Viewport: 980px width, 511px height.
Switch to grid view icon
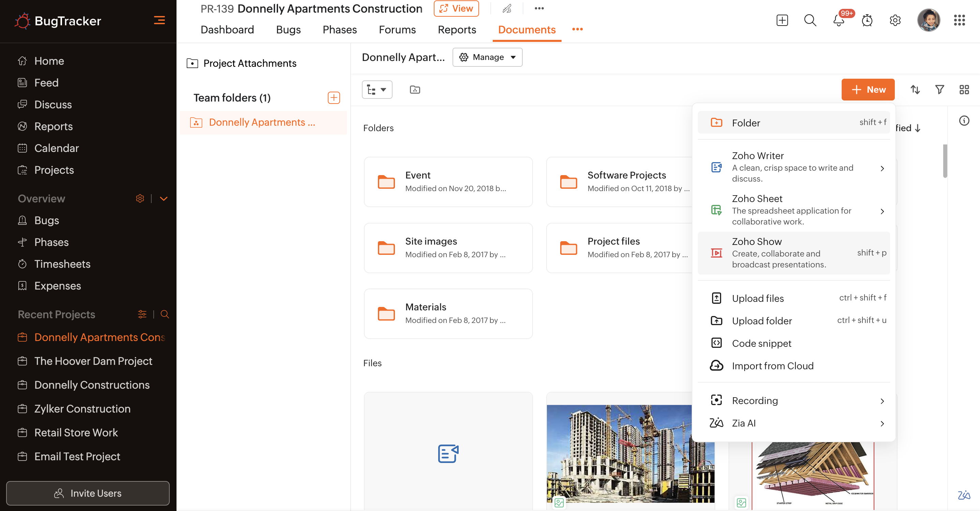pyautogui.click(x=964, y=90)
